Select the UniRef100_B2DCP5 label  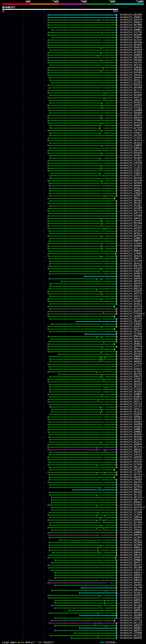pyautogui.click(x=131, y=291)
